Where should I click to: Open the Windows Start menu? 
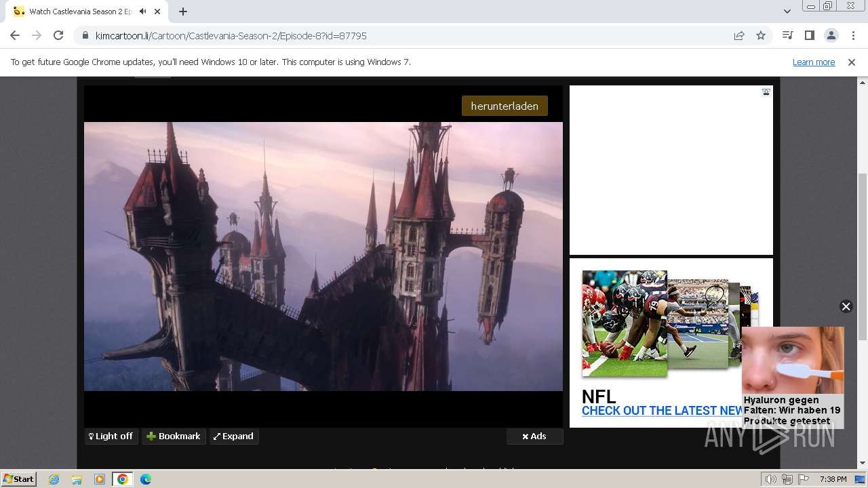(18, 479)
